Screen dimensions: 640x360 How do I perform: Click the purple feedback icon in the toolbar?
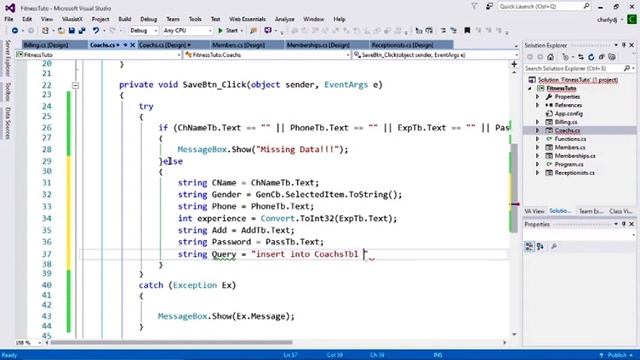coord(268,31)
